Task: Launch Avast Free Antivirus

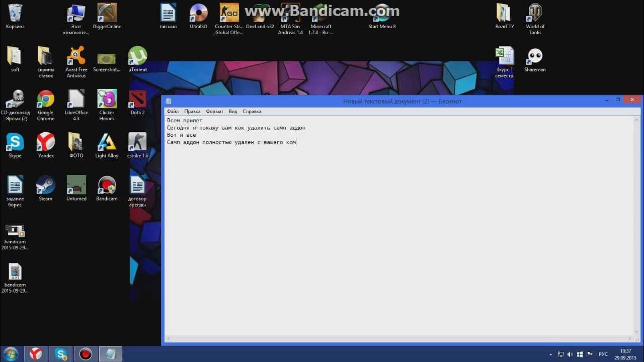Action: click(x=76, y=62)
